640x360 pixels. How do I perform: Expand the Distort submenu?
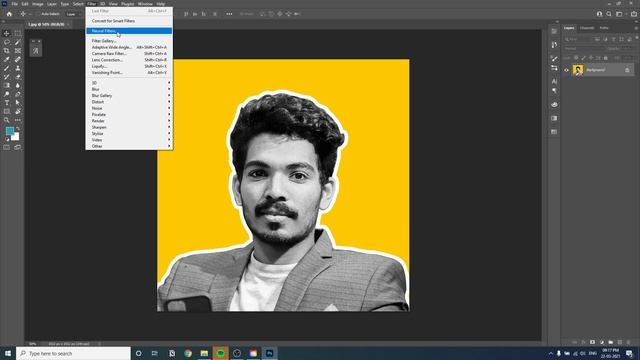[129, 102]
